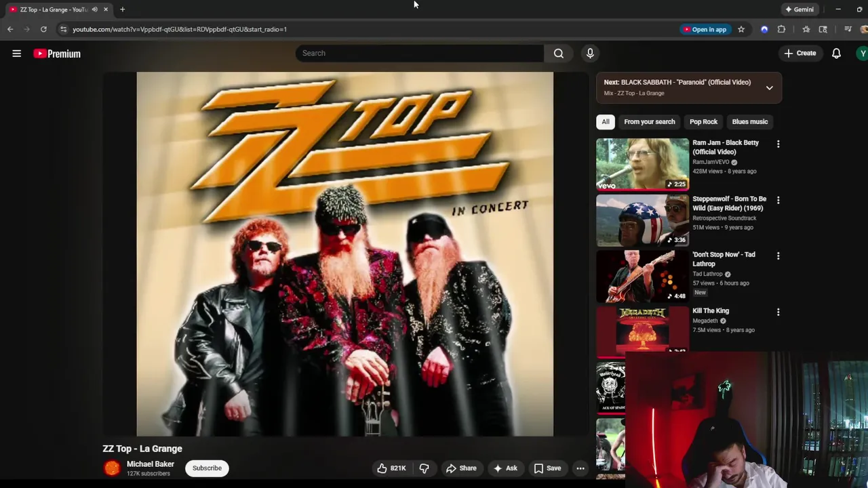Switch to the ZZ Top La Grange tab
Viewport: 868px width, 488px height.
click(x=54, y=9)
